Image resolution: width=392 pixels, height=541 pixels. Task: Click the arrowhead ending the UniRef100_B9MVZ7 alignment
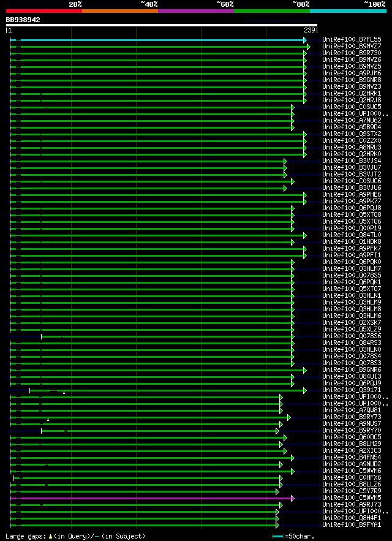309,47
